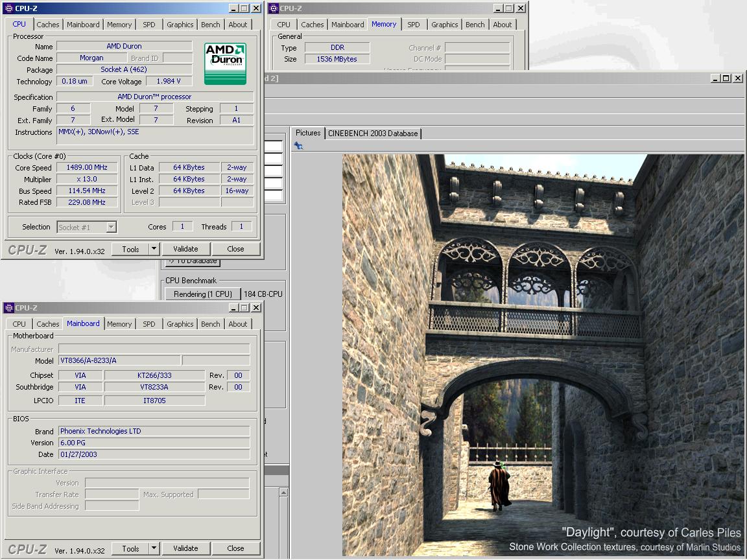
Task: Open Memory tab in bottom Mainboard window
Action: pyautogui.click(x=119, y=324)
